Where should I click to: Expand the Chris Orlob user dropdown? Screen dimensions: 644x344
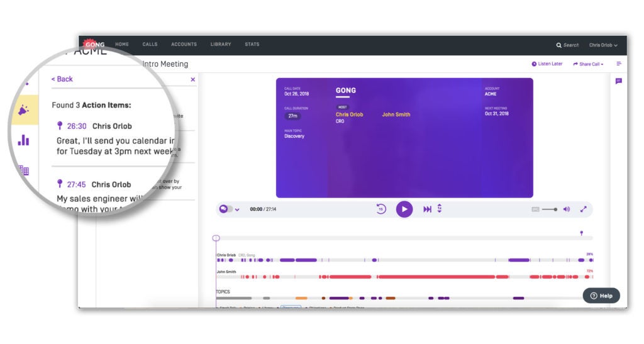603,45
